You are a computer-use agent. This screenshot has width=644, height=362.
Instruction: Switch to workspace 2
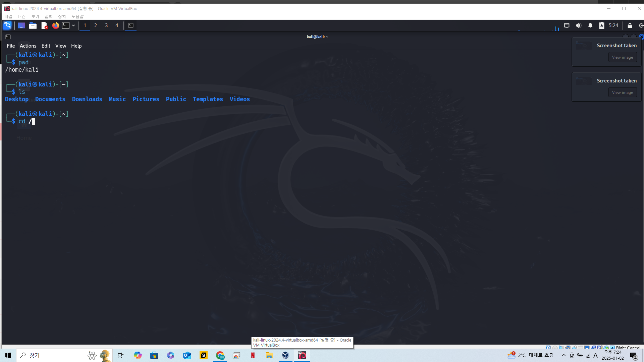[x=96, y=25]
